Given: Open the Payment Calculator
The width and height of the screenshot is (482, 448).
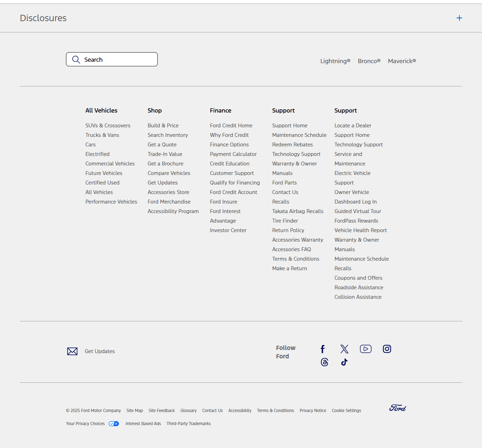Looking at the screenshot, I should 233,154.
